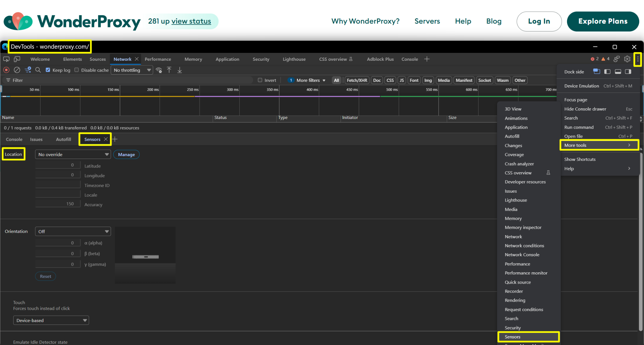Screen dimensions: 644x345
Task: Dock DevTools to bottom
Action: (x=618, y=71)
